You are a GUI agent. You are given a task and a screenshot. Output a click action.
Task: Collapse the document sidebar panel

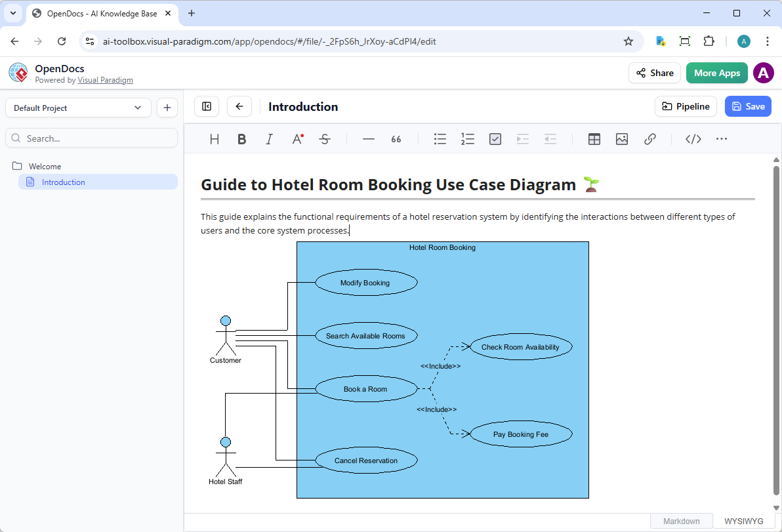tap(207, 106)
